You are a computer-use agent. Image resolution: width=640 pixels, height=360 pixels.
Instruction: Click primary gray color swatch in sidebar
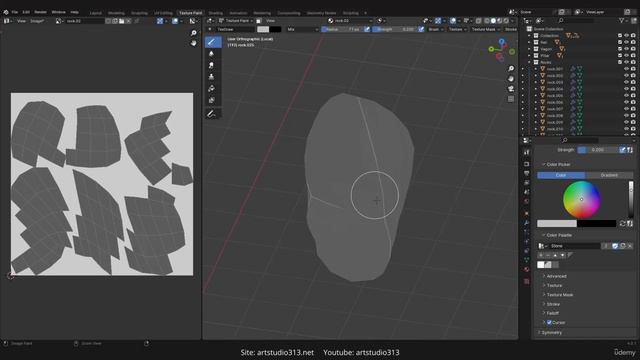557,223
